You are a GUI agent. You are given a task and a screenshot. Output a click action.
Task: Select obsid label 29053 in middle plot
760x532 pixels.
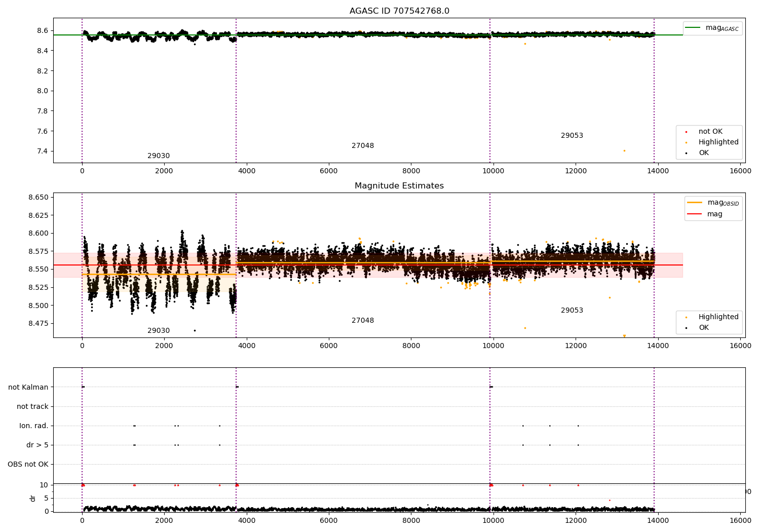tap(572, 311)
